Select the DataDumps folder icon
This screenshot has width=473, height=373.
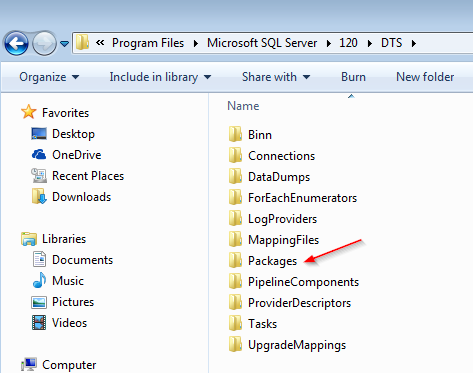235,176
